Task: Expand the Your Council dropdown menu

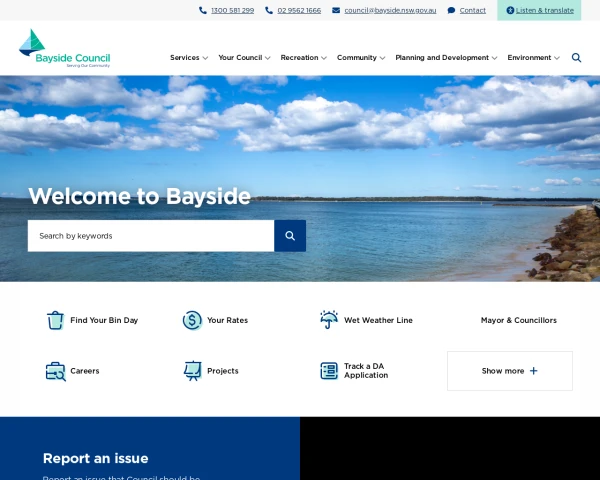Action: point(244,58)
